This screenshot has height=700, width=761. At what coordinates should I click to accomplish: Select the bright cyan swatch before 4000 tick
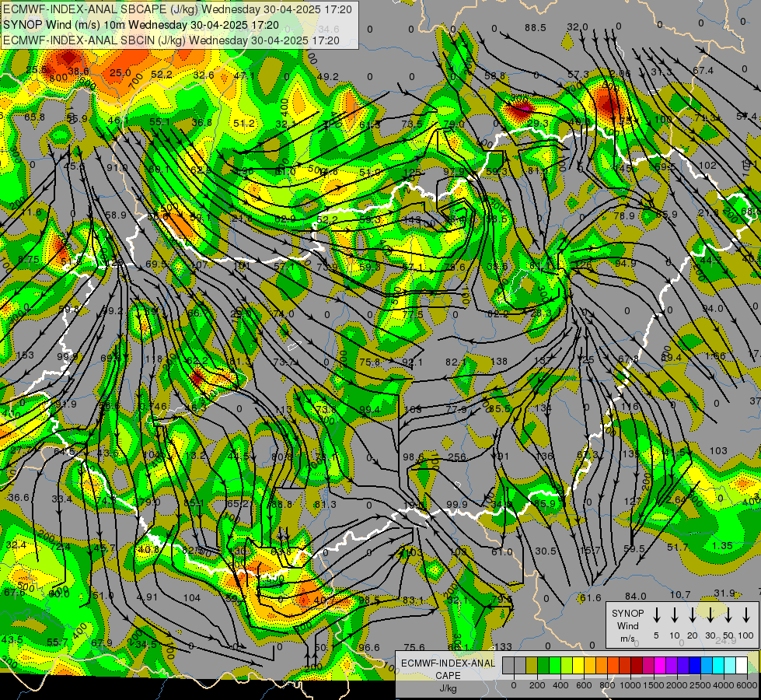pyautogui.click(x=717, y=665)
